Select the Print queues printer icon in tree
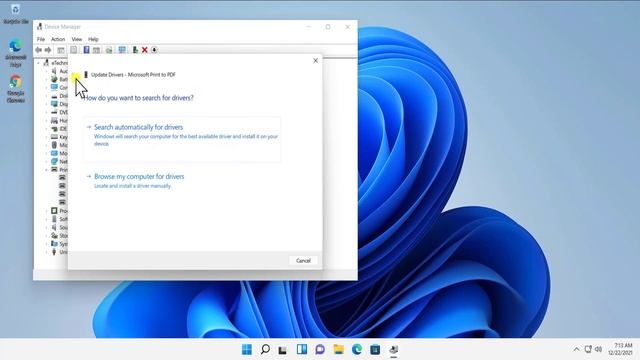640x360 pixels. point(54,169)
